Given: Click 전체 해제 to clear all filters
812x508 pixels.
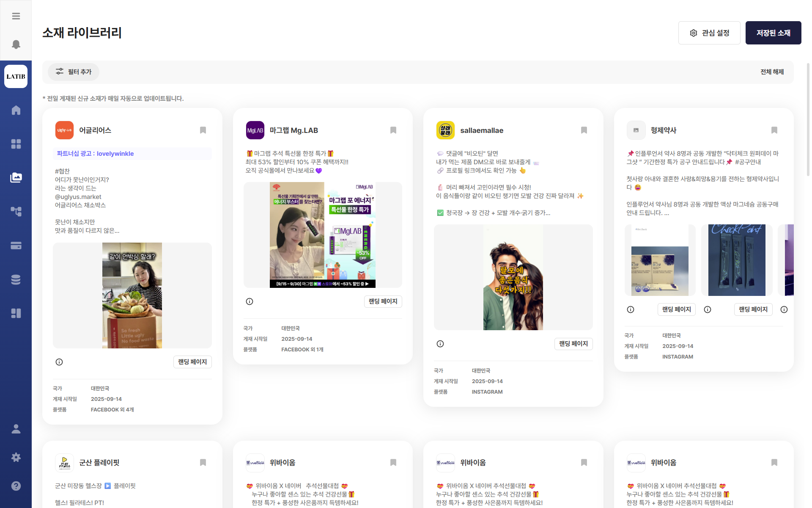Looking at the screenshot, I should (772, 72).
